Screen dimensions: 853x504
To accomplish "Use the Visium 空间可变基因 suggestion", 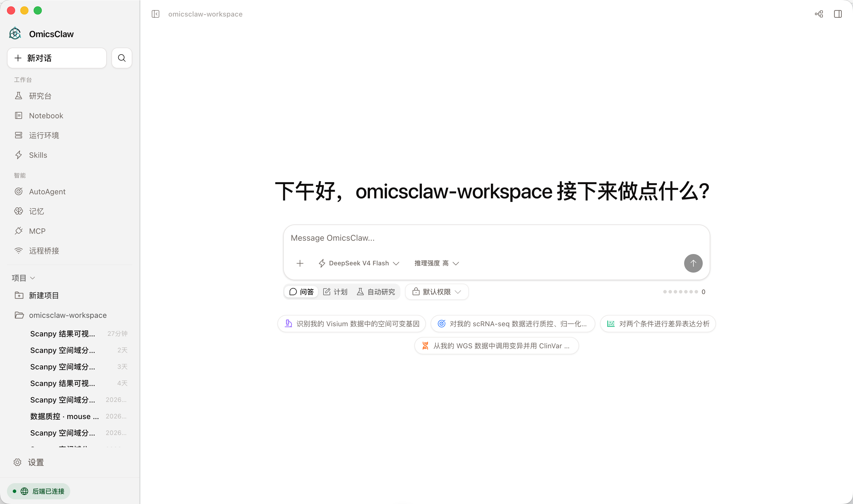I will 351,324.
